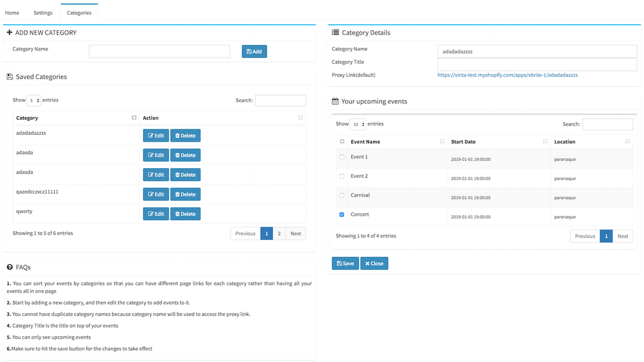Sort table by Action column
The image size is (644, 362).
223,118
